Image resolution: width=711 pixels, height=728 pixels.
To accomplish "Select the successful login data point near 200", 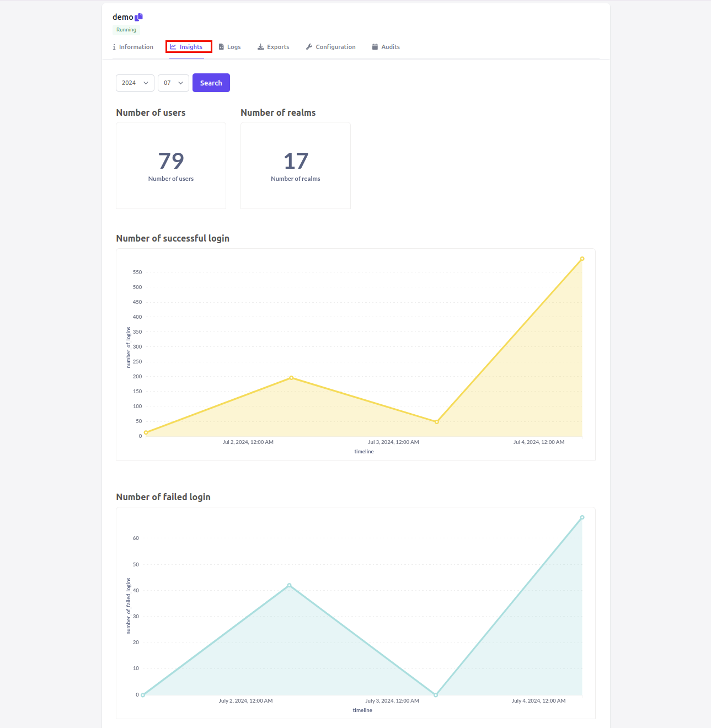I will [x=291, y=378].
